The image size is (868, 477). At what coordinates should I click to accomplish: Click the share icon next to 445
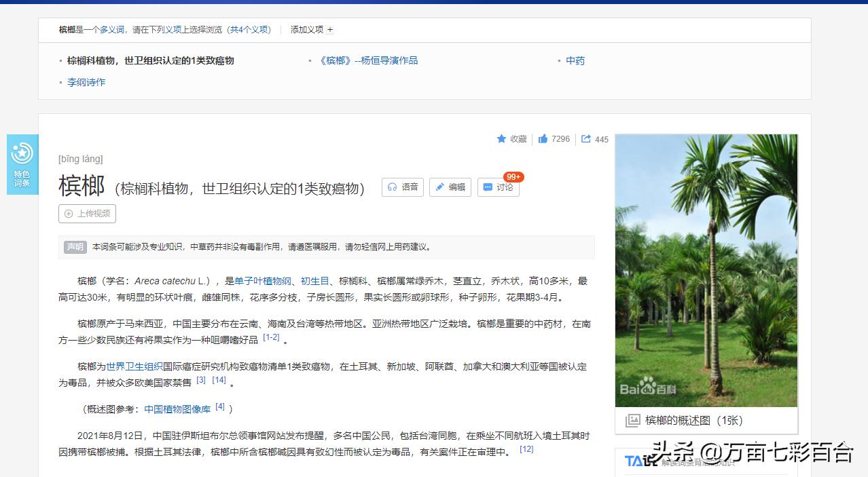[587, 138]
